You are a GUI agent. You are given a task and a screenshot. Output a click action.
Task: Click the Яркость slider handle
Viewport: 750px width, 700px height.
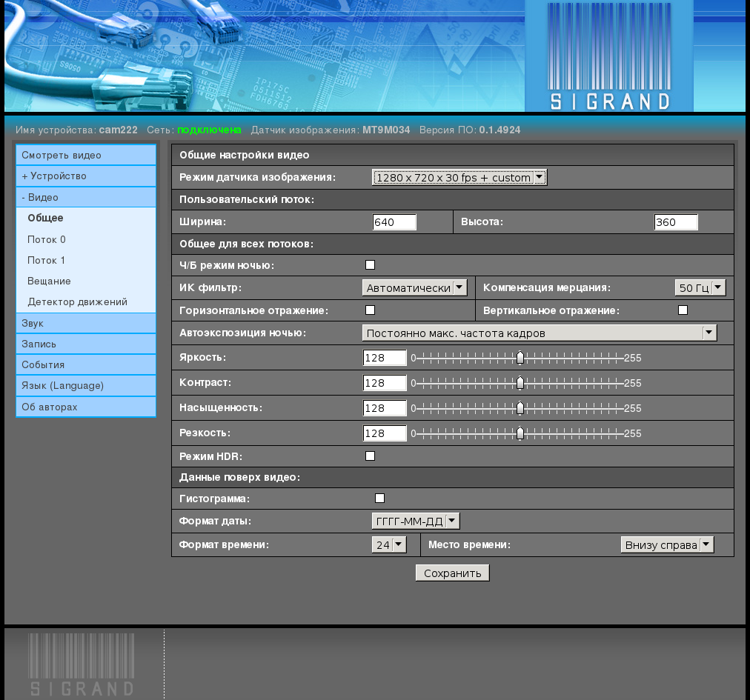(x=520, y=358)
